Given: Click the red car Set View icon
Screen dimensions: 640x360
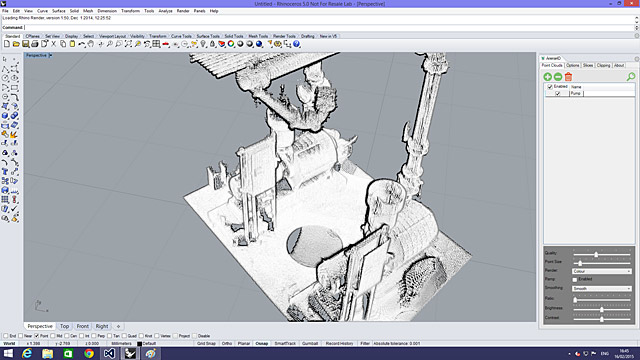Looking at the screenshot, I should click(166, 44).
